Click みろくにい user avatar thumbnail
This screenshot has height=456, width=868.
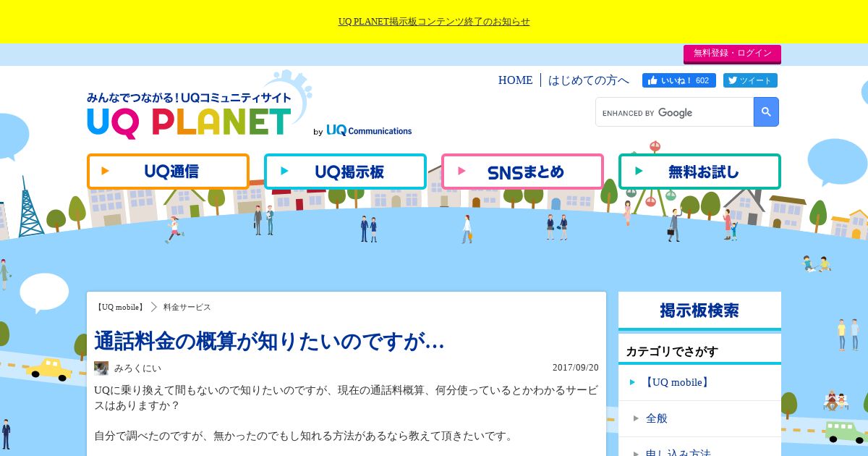coord(101,368)
